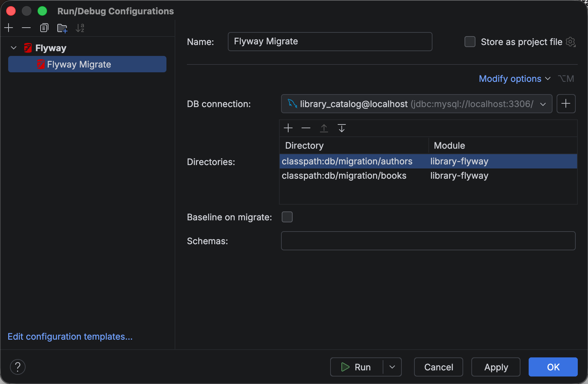
Task: Enable Store as project file checkbox
Action: point(470,42)
